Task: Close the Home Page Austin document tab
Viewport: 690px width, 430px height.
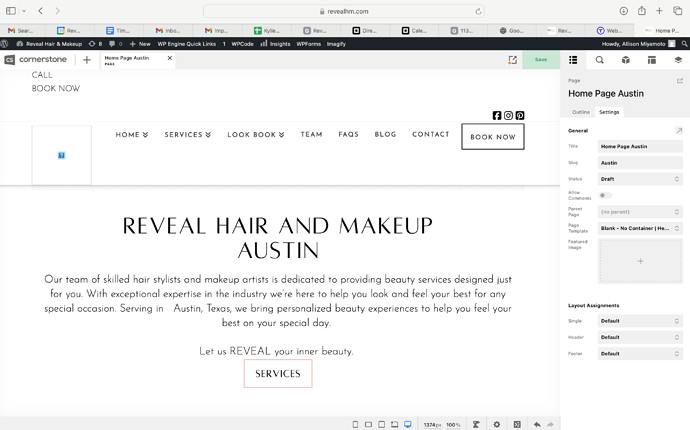Action: coord(170,58)
